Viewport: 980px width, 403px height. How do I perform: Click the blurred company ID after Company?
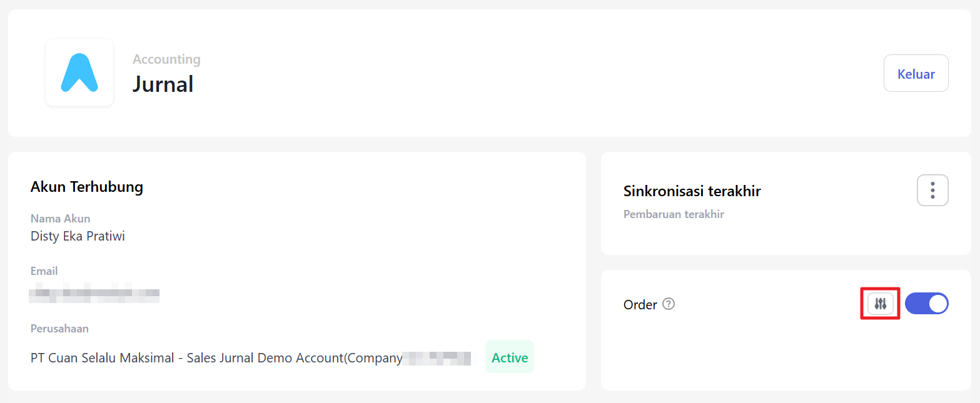coord(437,358)
